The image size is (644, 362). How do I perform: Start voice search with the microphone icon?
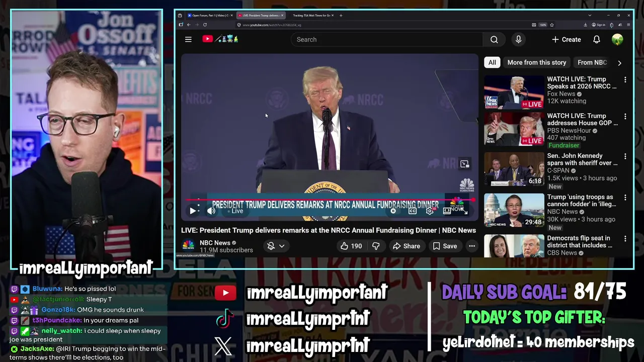click(518, 39)
